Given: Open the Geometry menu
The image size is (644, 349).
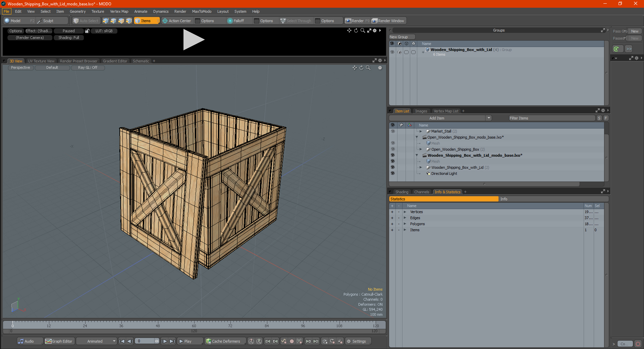Looking at the screenshot, I should pyautogui.click(x=78, y=11).
